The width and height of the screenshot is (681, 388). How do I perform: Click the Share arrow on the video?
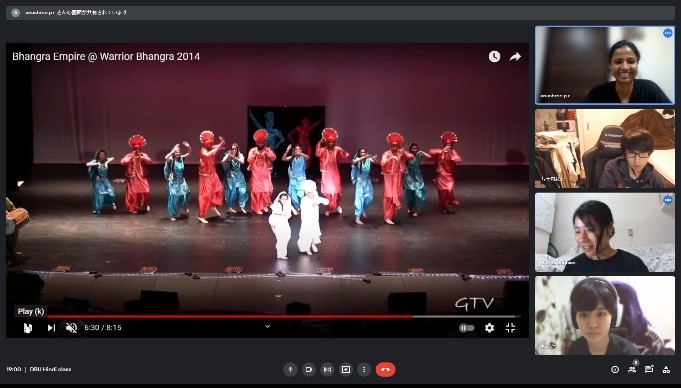tap(515, 56)
